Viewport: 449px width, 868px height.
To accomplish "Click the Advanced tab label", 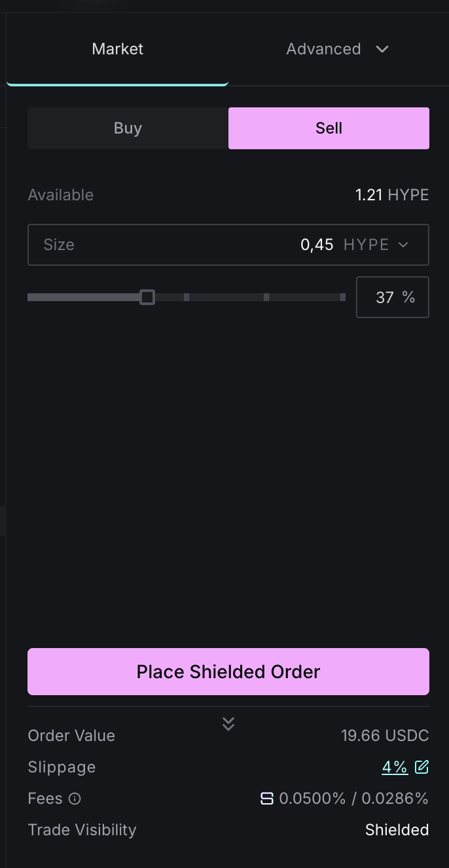I will point(323,49).
